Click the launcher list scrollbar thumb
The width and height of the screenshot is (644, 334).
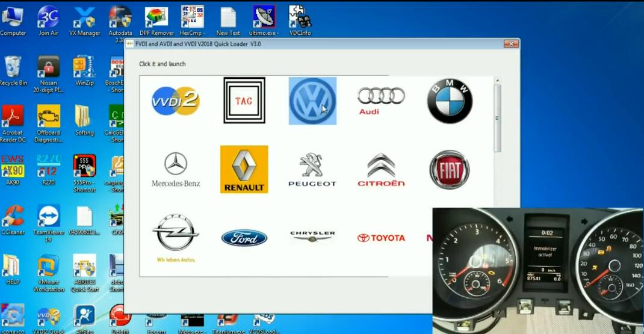[497, 119]
